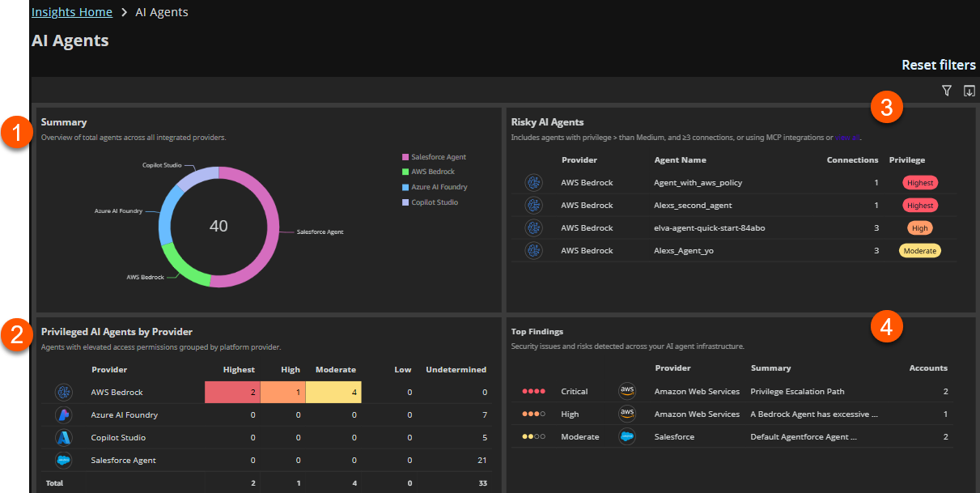980x493 pixels.
Task: Click Copilot Studio provider name in table
Action: coord(118,438)
